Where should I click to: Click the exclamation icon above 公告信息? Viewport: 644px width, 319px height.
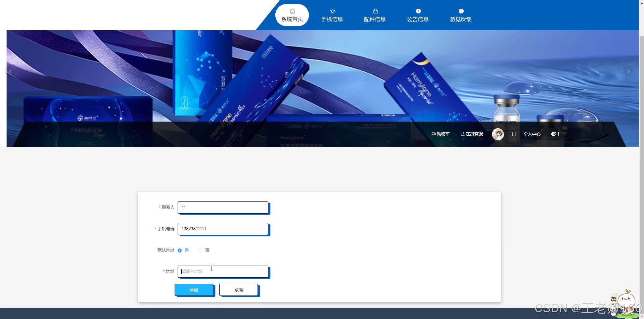pyautogui.click(x=418, y=11)
